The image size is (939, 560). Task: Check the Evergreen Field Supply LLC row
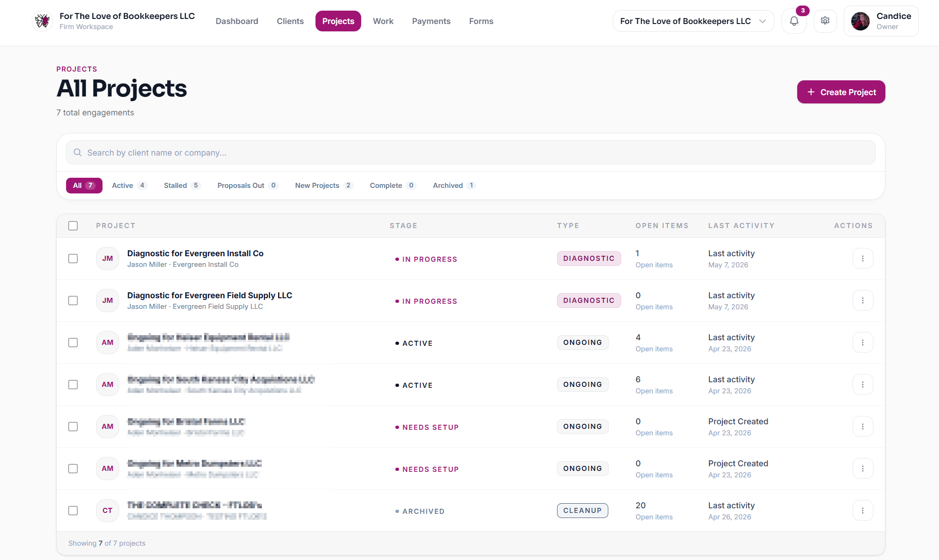[73, 301]
